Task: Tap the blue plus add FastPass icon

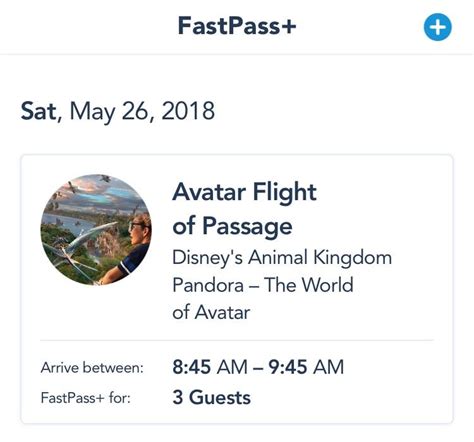Action: click(438, 27)
